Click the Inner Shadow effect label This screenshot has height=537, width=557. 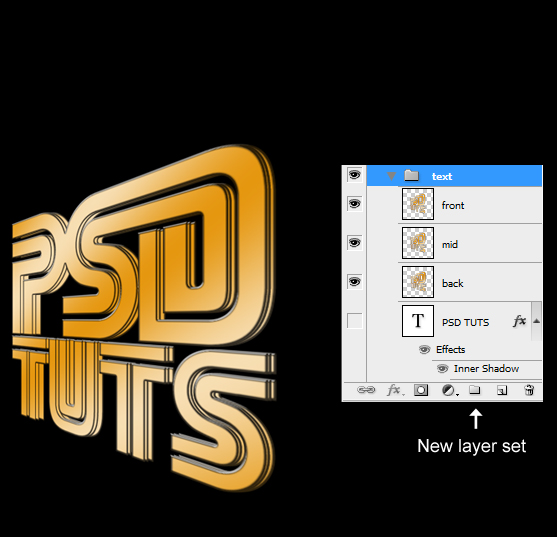[x=486, y=369]
